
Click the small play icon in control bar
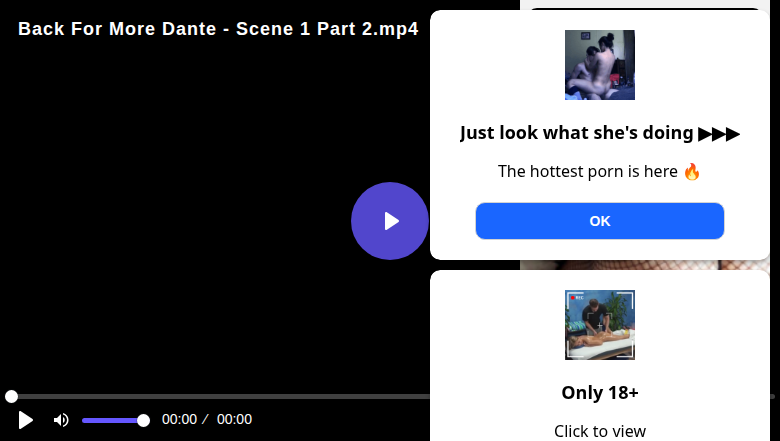point(26,420)
